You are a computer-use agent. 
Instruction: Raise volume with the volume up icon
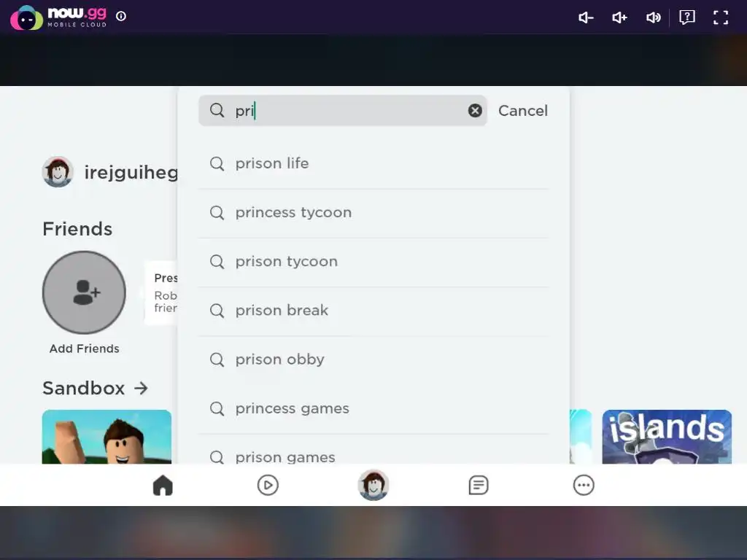(619, 17)
